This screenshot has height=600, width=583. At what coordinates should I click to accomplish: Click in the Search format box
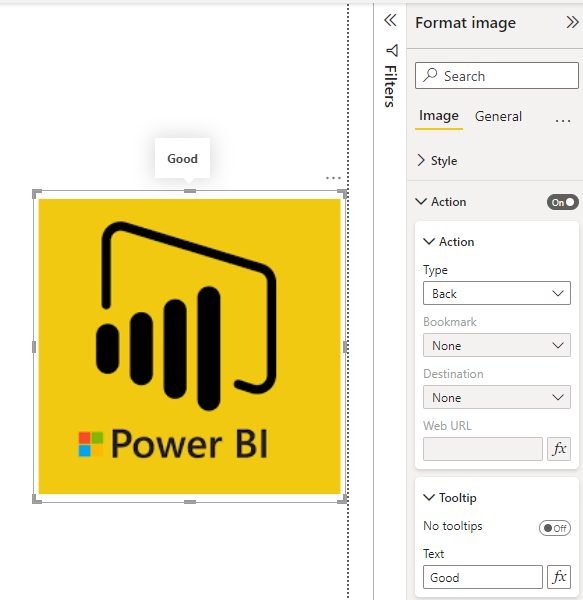497,75
